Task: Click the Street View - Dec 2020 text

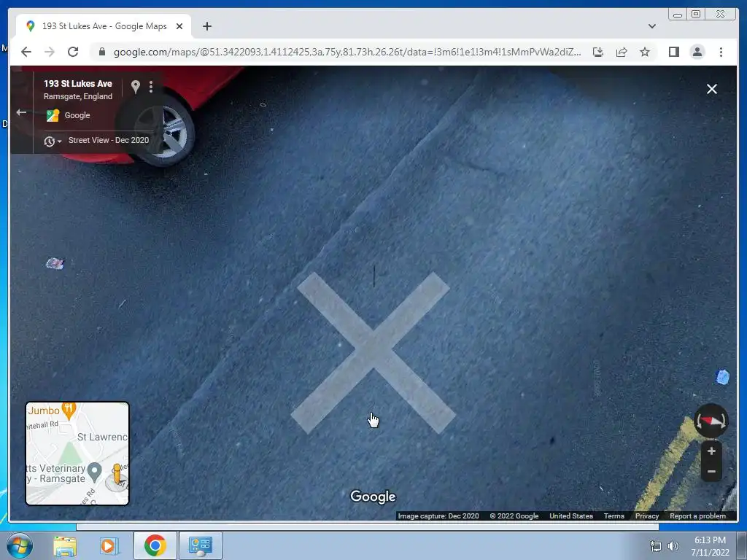Action: (109, 140)
